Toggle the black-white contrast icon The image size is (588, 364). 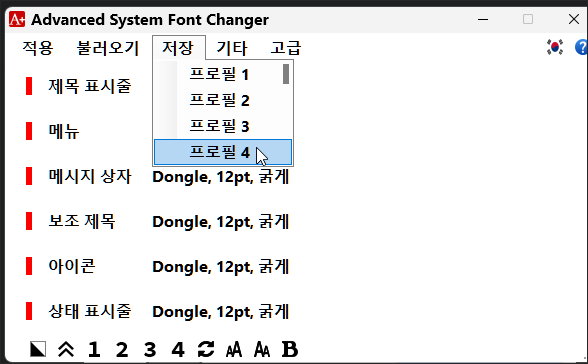(38, 349)
